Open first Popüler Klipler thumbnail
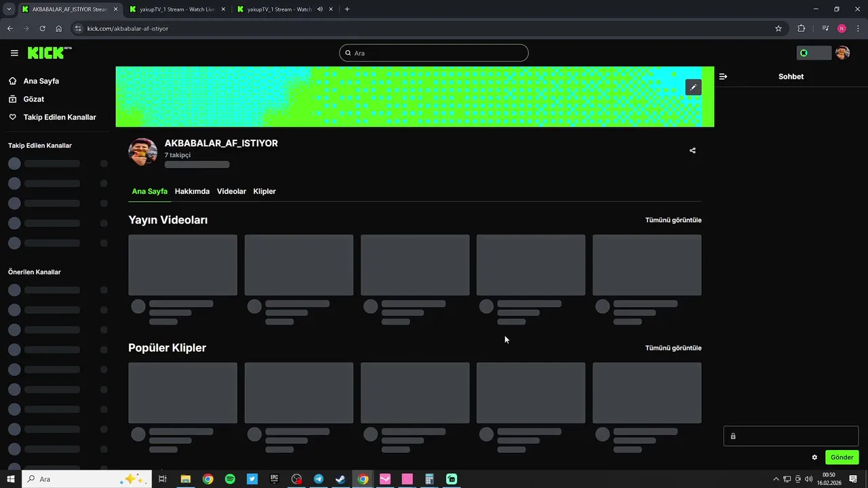 [183, 392]
